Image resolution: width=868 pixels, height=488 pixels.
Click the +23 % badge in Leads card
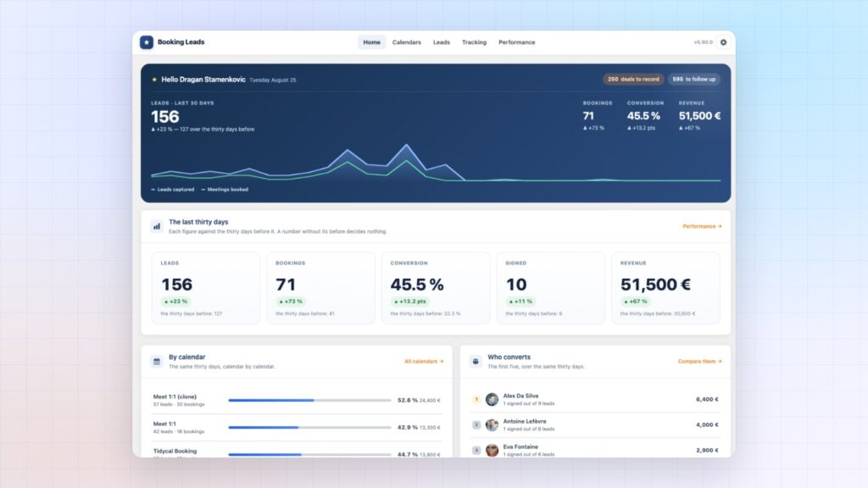pos(176,302)
